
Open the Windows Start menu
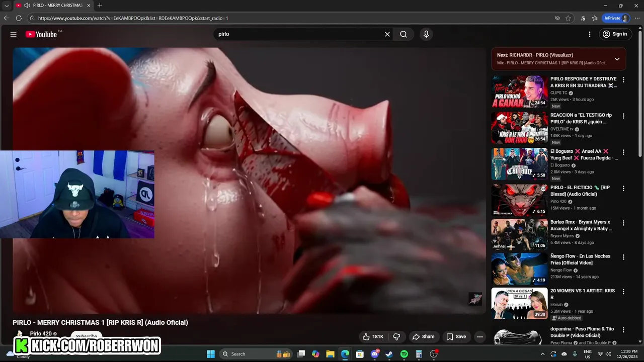point(211,354)
